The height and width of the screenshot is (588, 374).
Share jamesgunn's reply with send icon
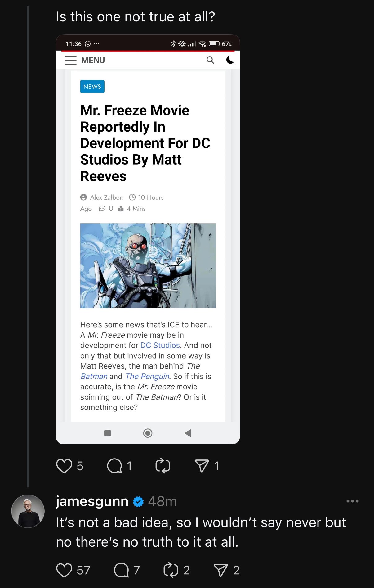[221, 570]
